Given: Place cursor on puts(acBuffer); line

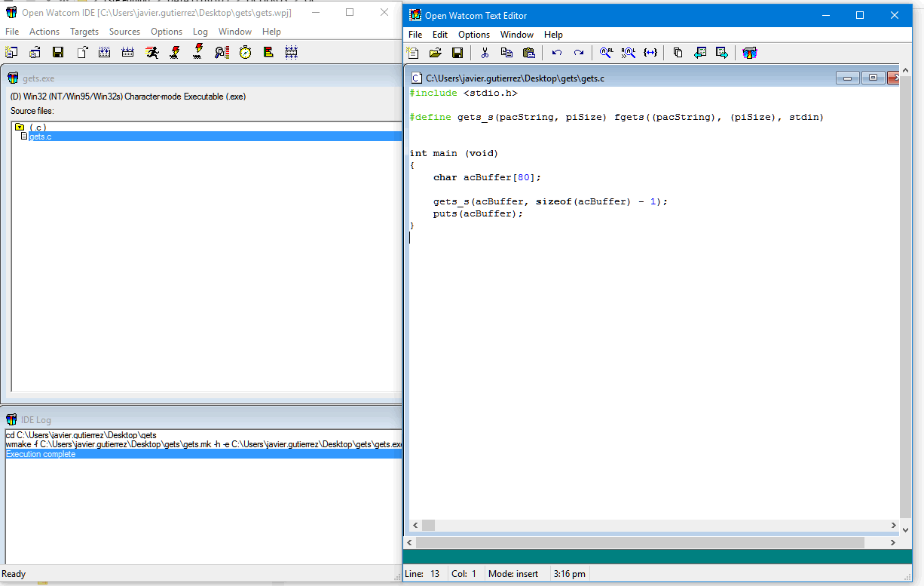Looking at the screenshot, I should 478,213.
